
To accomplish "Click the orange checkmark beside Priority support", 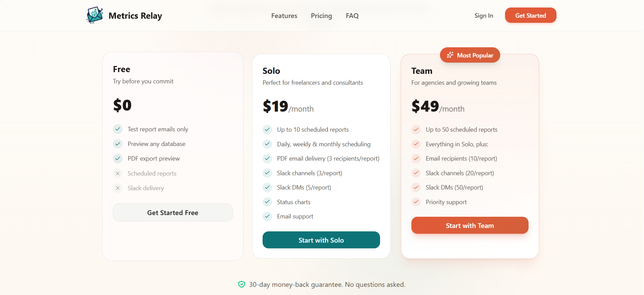I will 416,202.
